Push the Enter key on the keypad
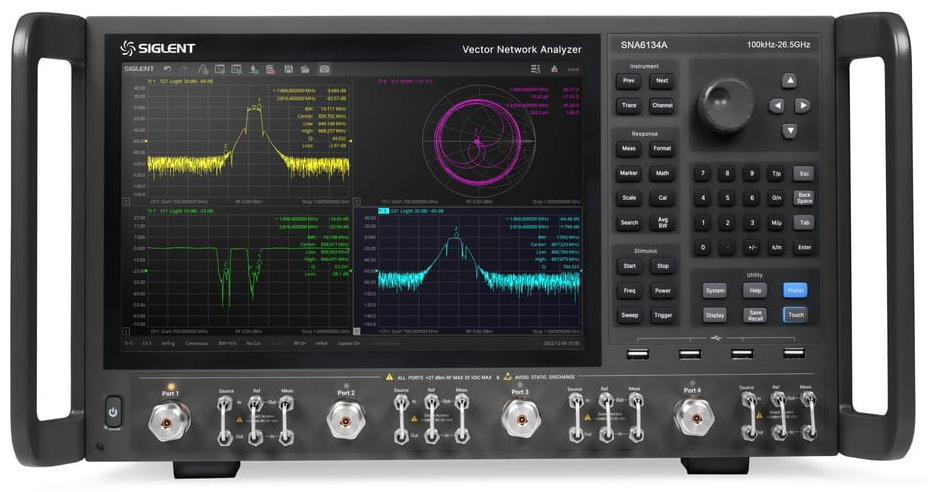Viewport: 928px width, 492px height. tap(804, 247)
